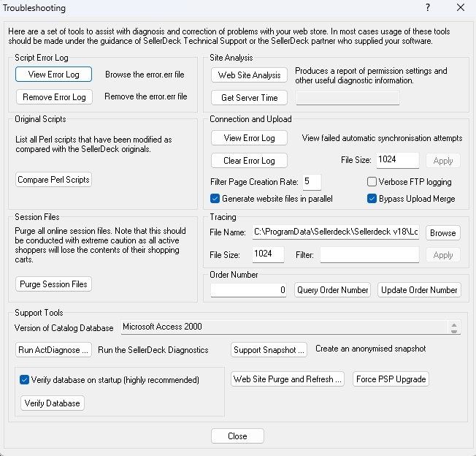Uncheck Bypass Upload Merge
The height and width of the screenshot is (456, 476).
pos(372,199)
